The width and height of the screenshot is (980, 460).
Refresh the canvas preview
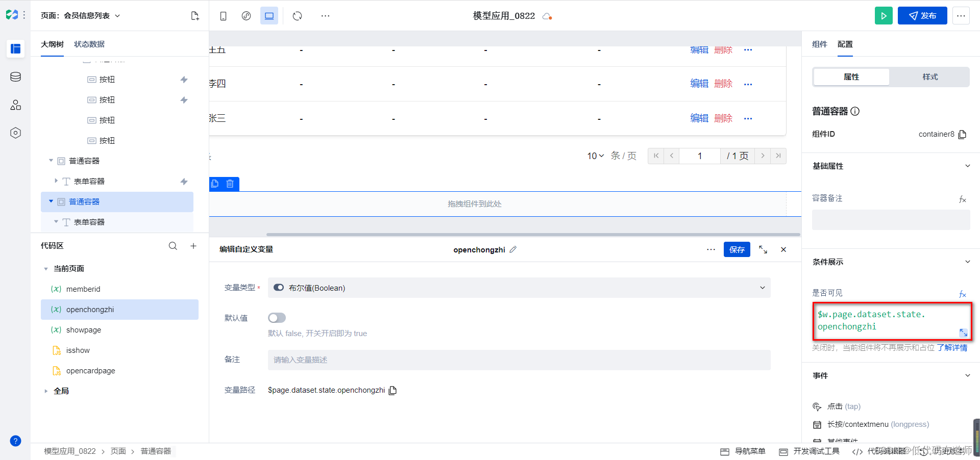coord(297,16)
